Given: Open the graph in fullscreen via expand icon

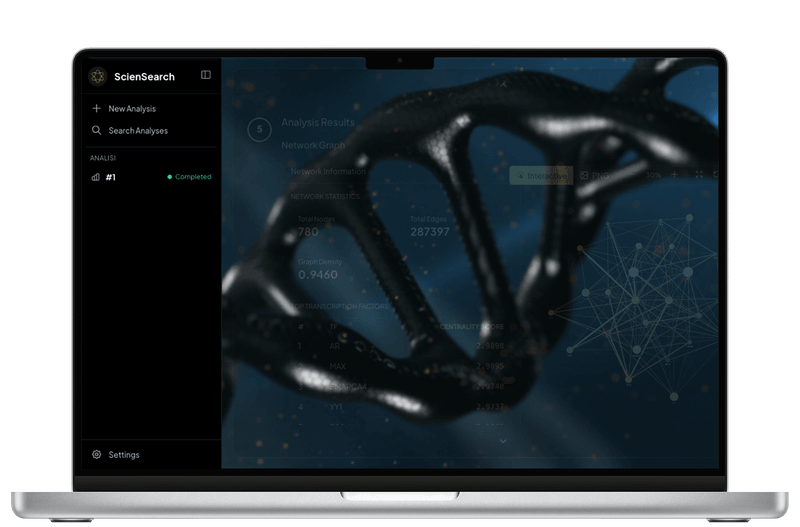Looking at the screenshot, I should (x=699, y=174).
